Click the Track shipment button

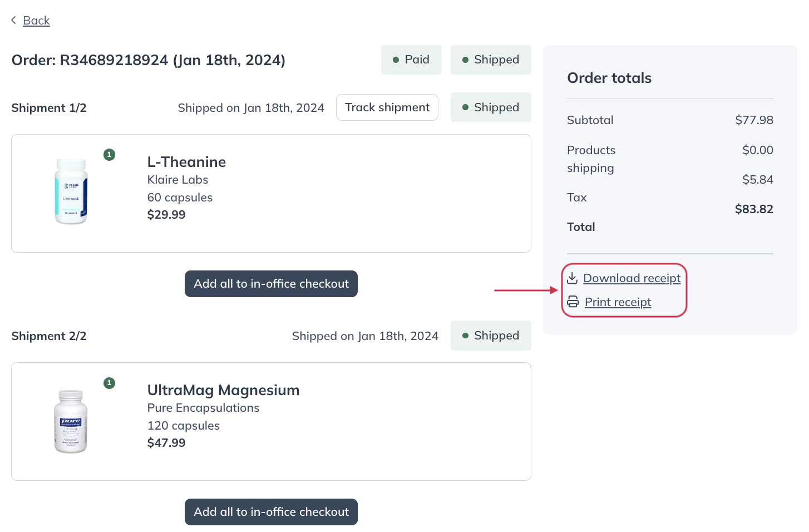point(387,107)
